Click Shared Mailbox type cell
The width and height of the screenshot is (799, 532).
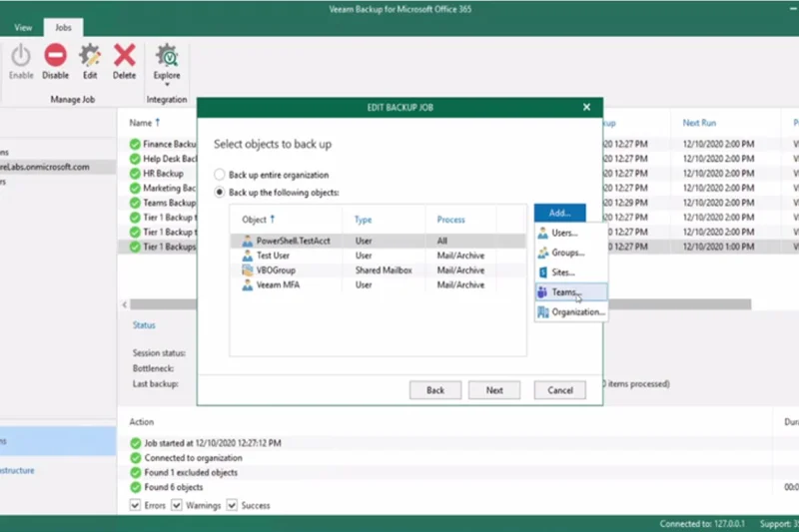pyautogui.click(x=384, y=270)
